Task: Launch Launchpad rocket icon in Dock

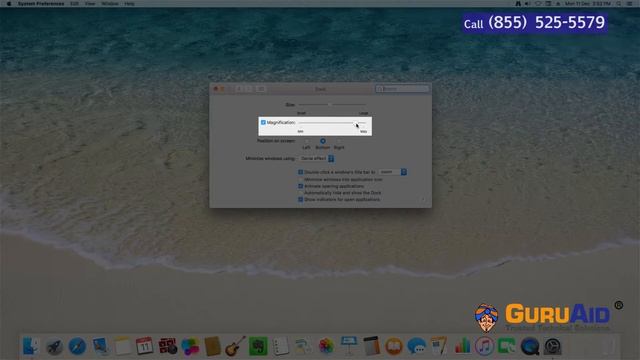Action: coord(54,347)
